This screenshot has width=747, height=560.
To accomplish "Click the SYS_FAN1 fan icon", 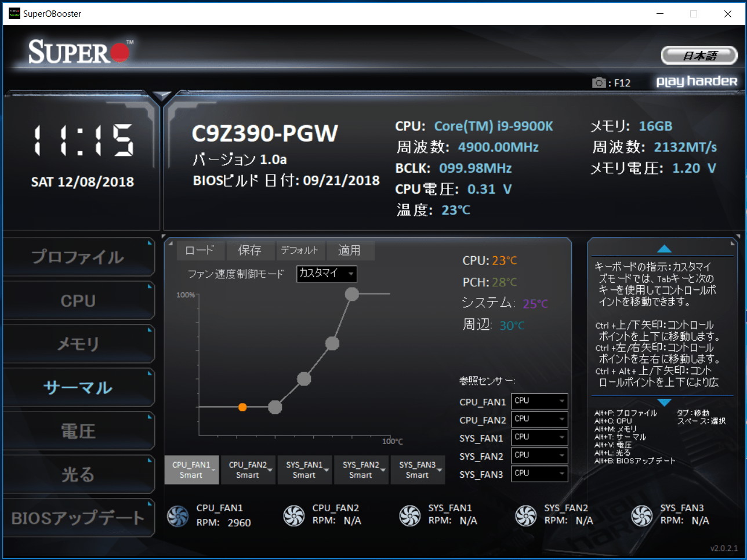I will pos(410,516).
